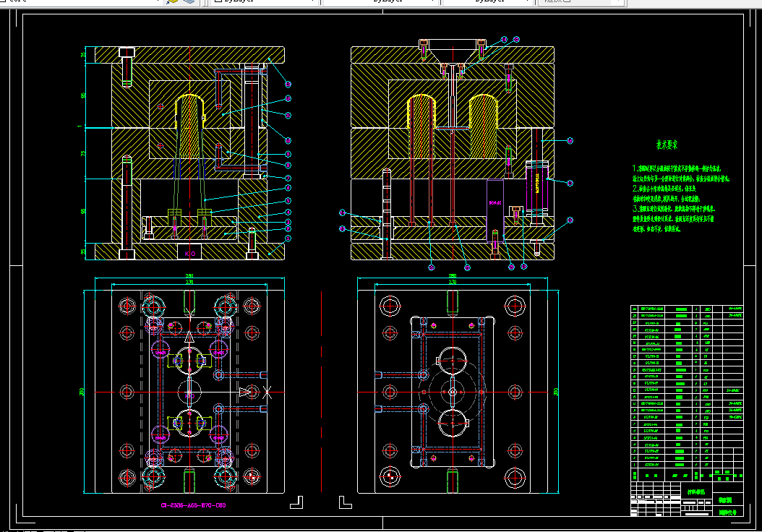Select technical requirement line starting with 2.
Screen dimensions: 762x532
coord(664,189)
